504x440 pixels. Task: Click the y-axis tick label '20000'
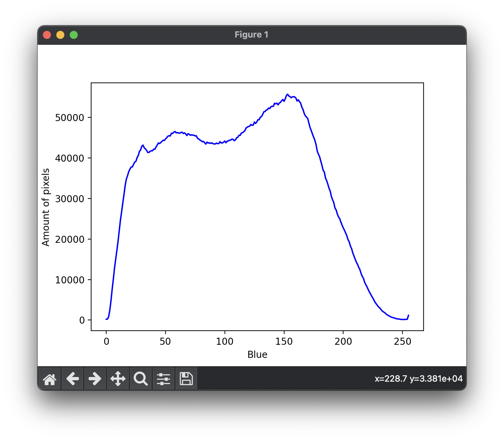70,239
